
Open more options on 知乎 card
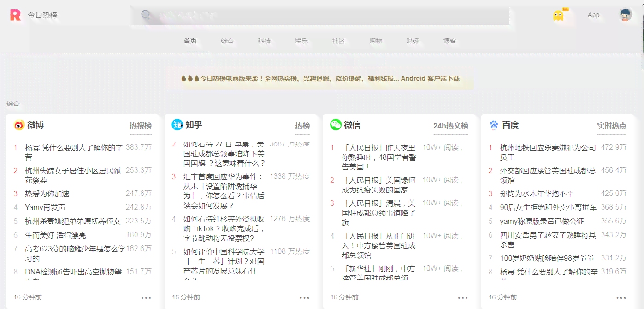click(x=304, y=297)
